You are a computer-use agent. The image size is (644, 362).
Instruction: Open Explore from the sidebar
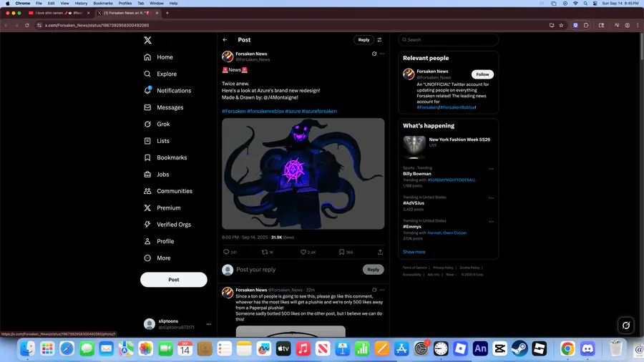[x=160, y=74]
